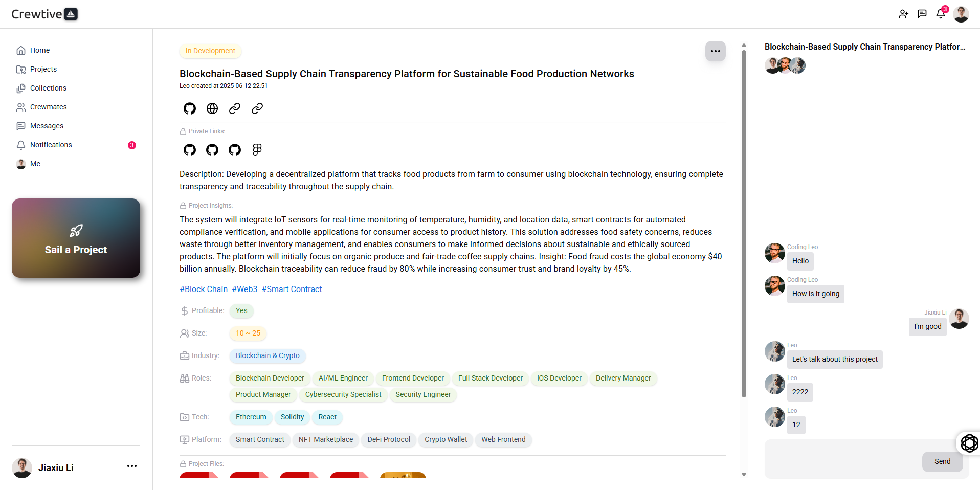Send the chat message

[942, 461]
